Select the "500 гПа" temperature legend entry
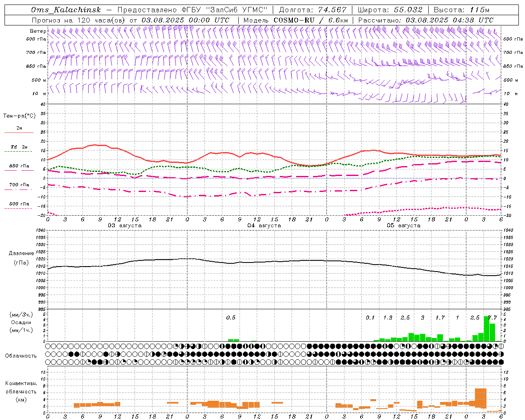The width and height of the screenshot is (525, 420). pos(19,204)
